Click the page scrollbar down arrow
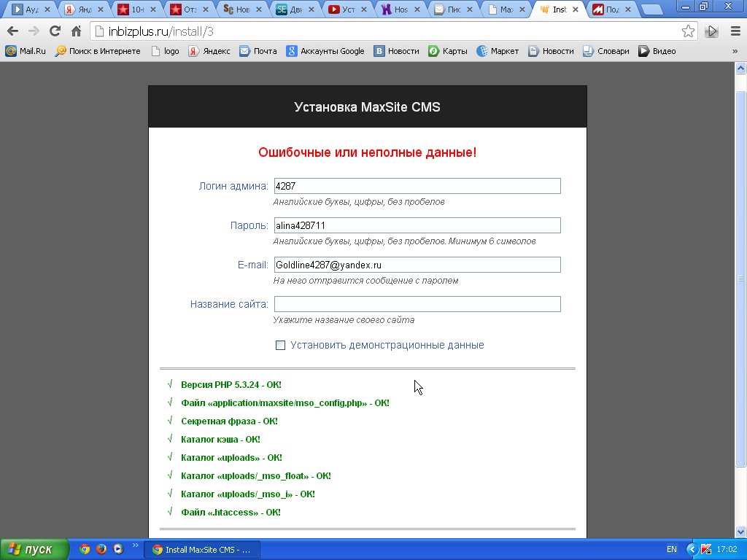Screen dimensions: 747x560 coord(741,532)
